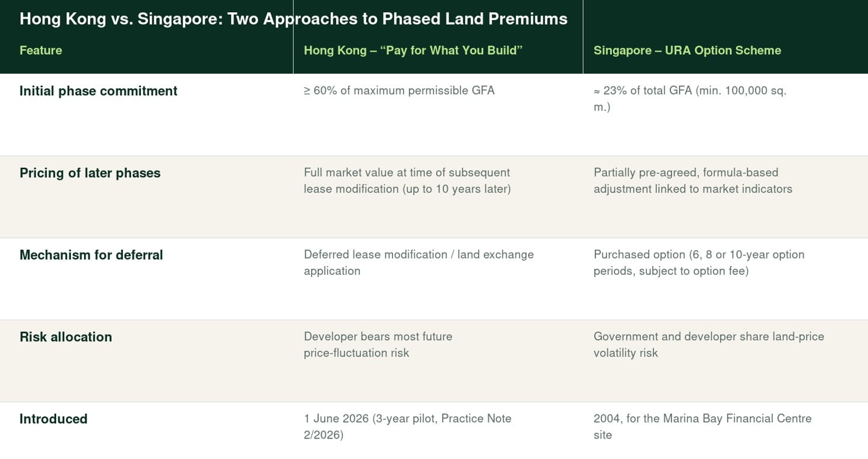Screen dimensions: 868x459
Task: Select the Introduced row label
Action: click(x=53, y=419)
